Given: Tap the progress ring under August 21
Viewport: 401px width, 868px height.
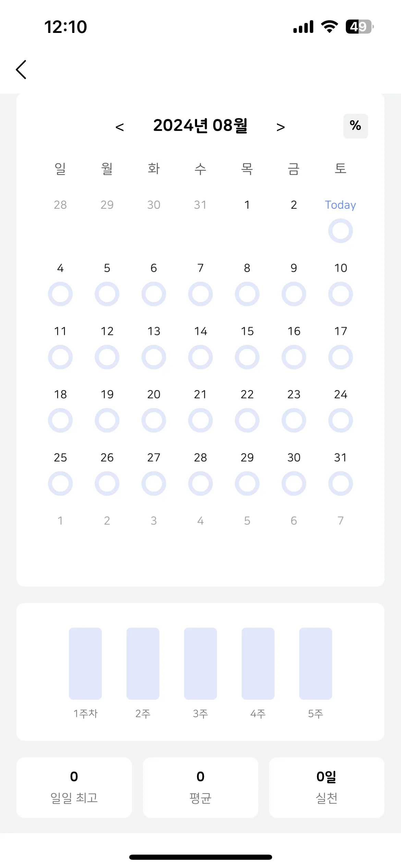Looking at the screenshot, I should [x=200, y=420].
